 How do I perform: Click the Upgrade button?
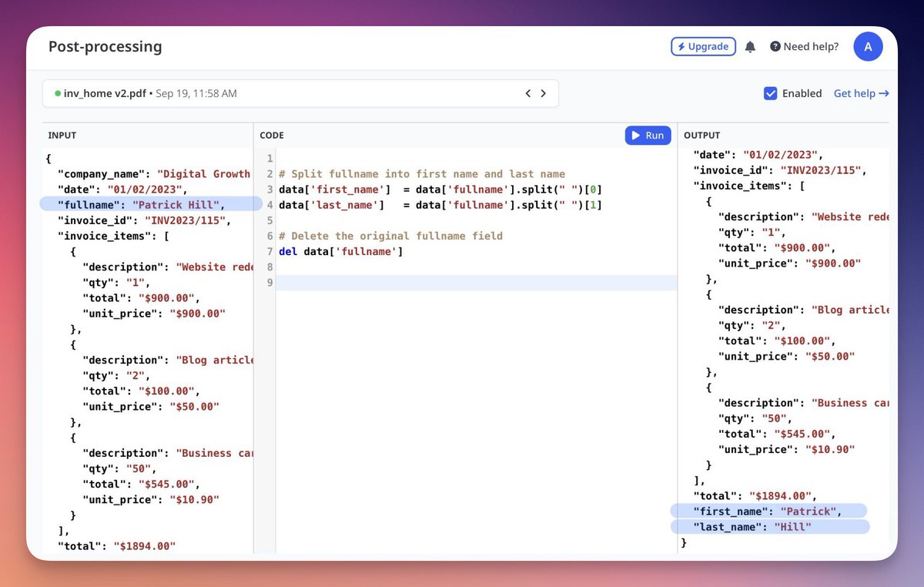(x=703, y=46)
